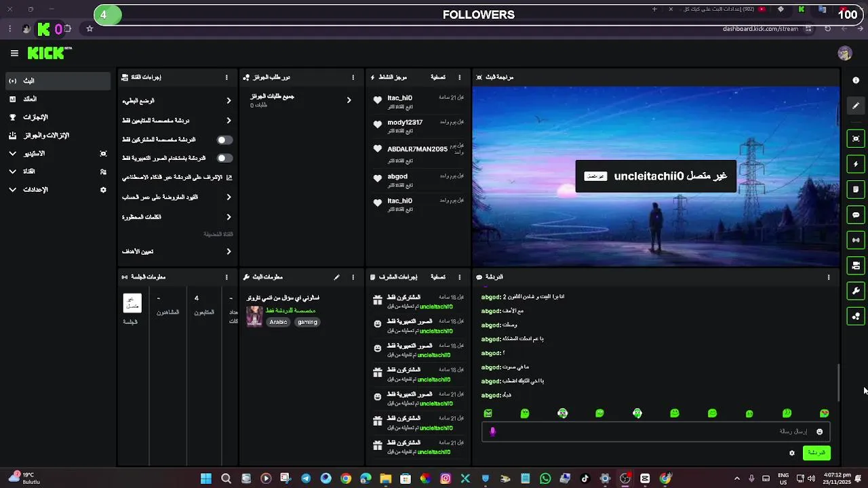Toggle the emotes-only chat switch

[224, 158]
